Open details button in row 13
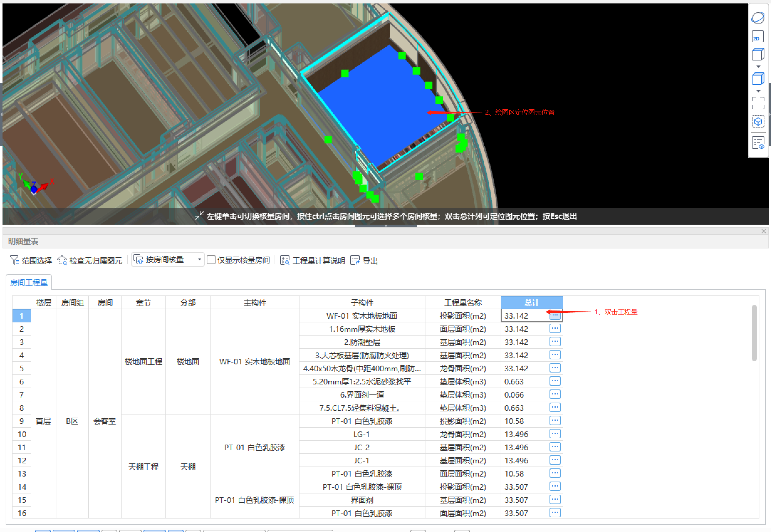Viewport: 771px width, 532px height. tap(555, 473)
